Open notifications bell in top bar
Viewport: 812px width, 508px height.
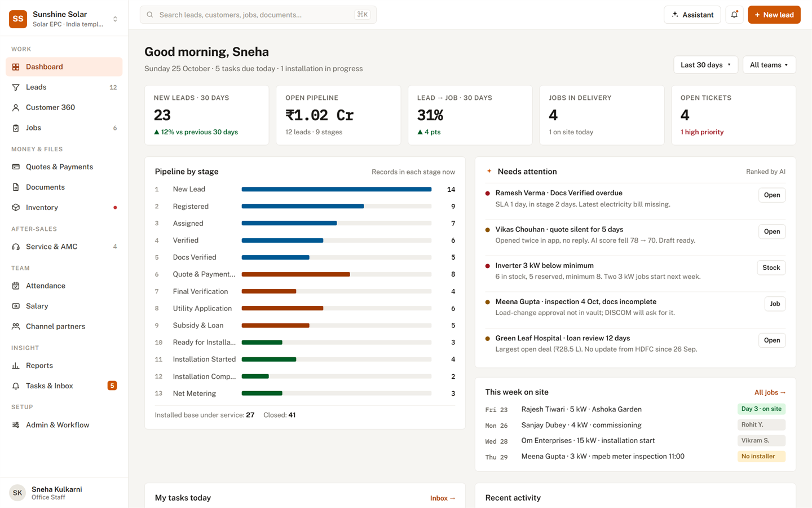coord(734,15)
